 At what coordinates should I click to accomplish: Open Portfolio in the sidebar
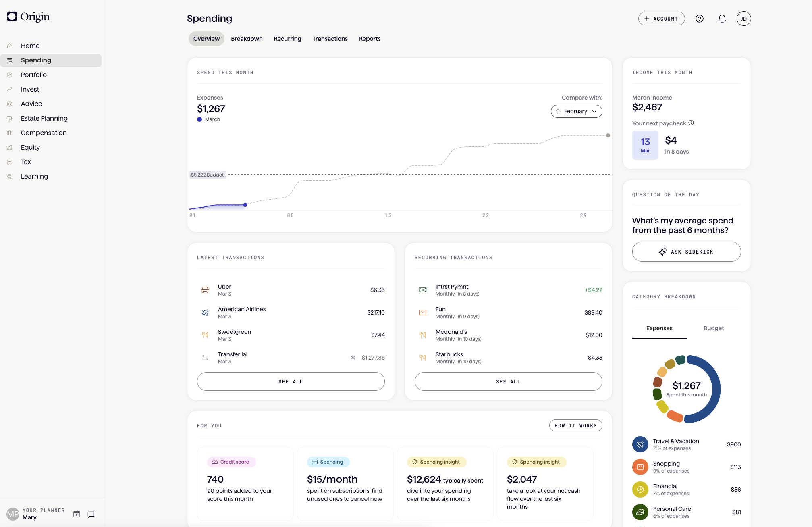coord(34,75)
